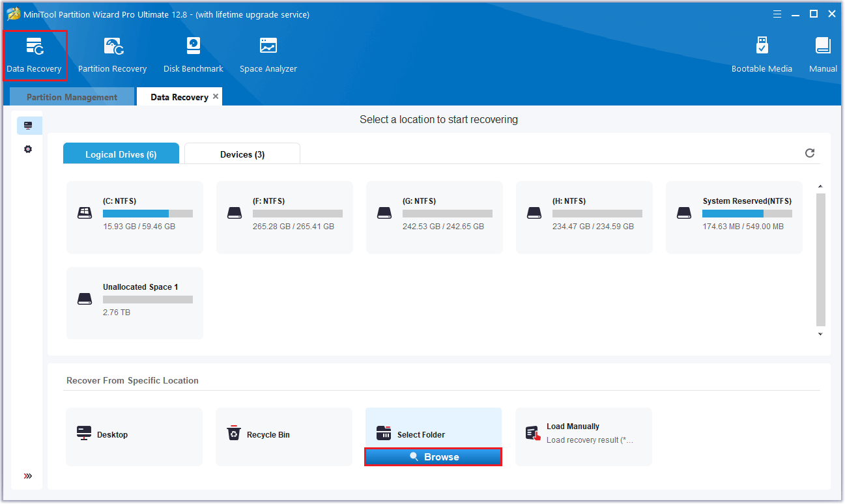Choose Load Manually recovery result option
This screenshot has height=504, width=845.
pos(583,434)
